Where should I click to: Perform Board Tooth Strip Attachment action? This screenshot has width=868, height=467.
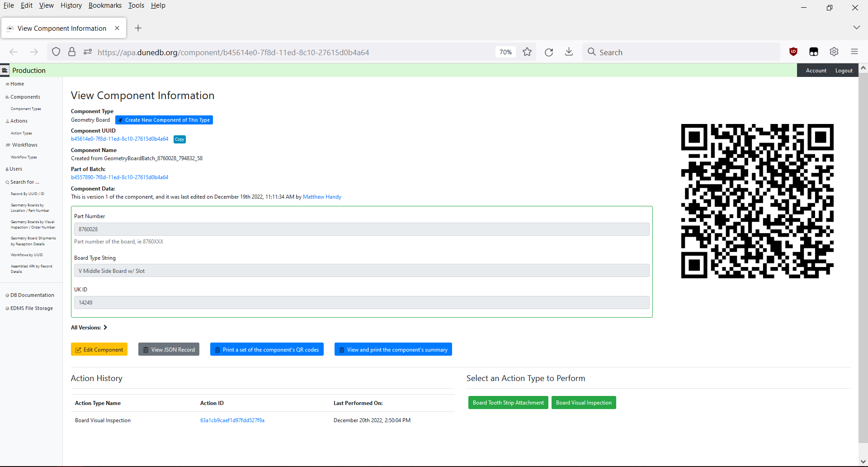(x=508, y=403)
